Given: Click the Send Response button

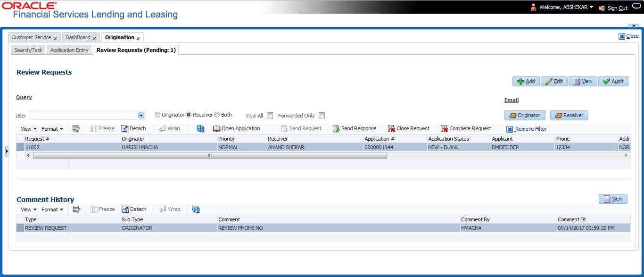Looking at the screenshot, I should [355, 128].
